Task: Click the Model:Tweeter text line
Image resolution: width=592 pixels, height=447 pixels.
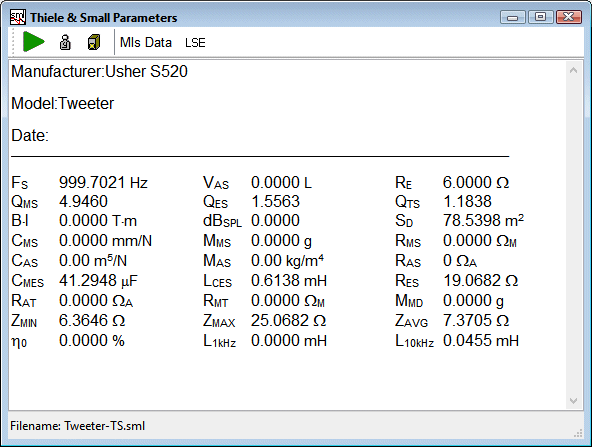Action: (63, 103)
